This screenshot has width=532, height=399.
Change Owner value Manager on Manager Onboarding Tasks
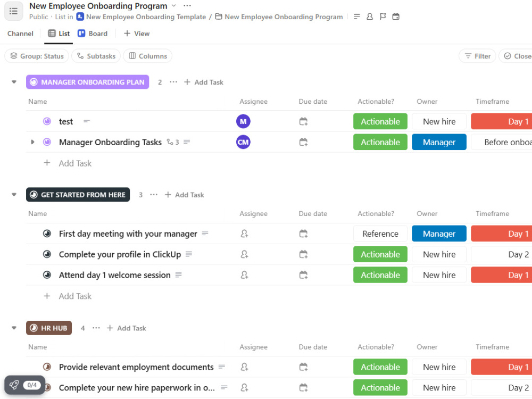click(x=439, y=142)
